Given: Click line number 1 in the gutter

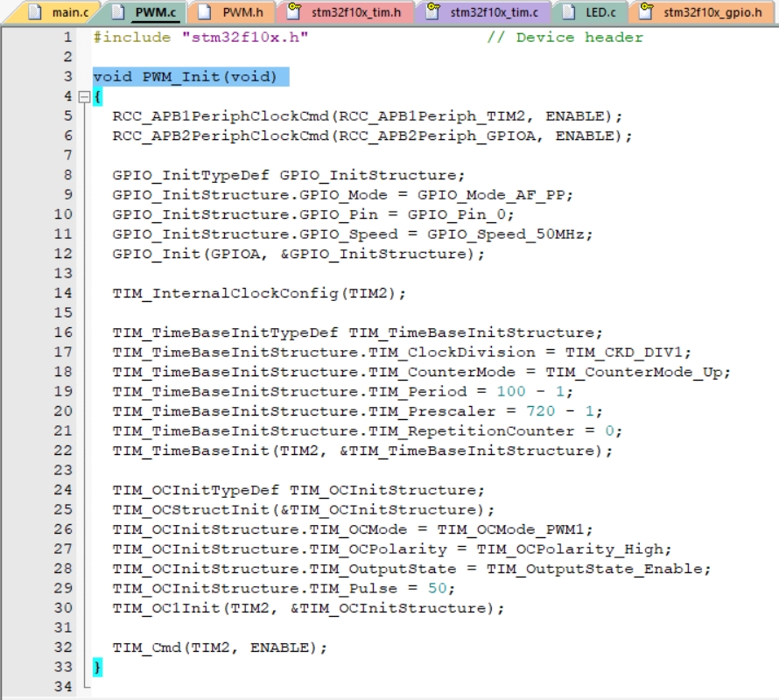Looking at the screenshot, I should click(67, 38).
